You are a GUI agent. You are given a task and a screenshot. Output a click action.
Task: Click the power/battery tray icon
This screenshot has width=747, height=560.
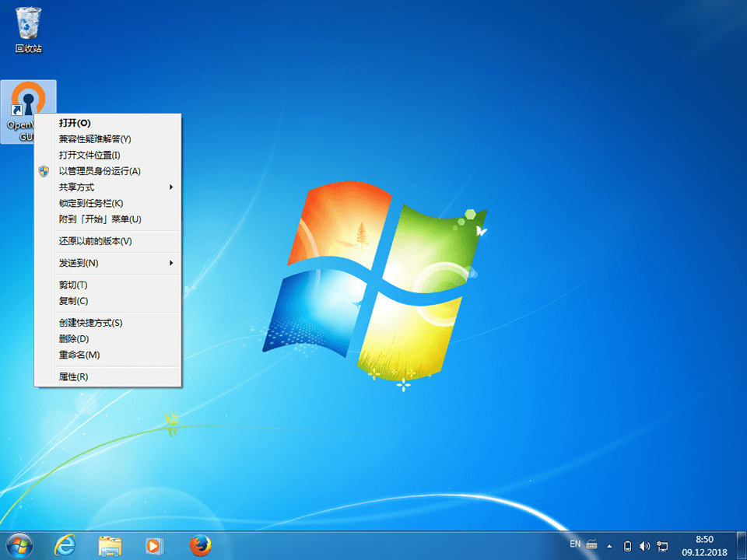[x=627, y=546]
